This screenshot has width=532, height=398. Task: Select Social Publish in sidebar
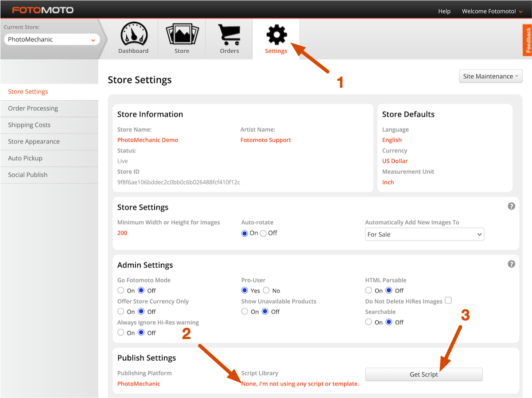(x=49, y=175)
